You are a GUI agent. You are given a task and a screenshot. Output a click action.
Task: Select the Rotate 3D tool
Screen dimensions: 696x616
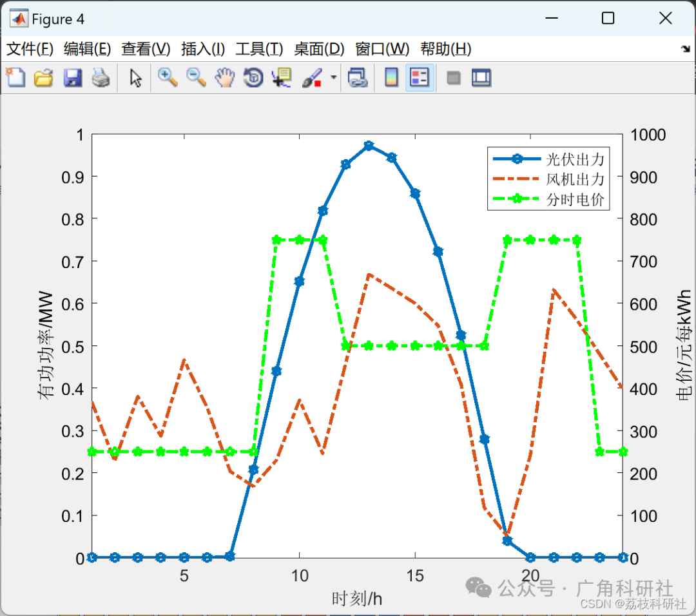tap(253, 78)
